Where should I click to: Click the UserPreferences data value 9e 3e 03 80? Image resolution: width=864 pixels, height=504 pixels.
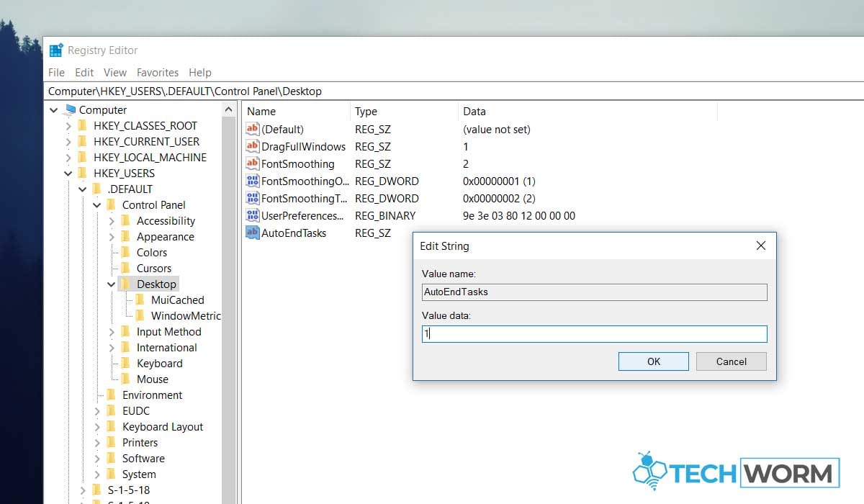click(519, 216)
